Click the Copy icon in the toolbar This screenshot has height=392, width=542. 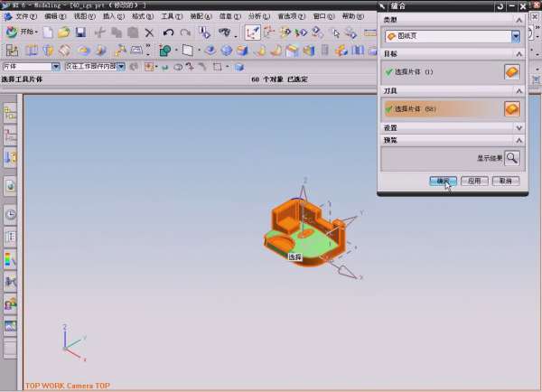[x=117, y=33]
